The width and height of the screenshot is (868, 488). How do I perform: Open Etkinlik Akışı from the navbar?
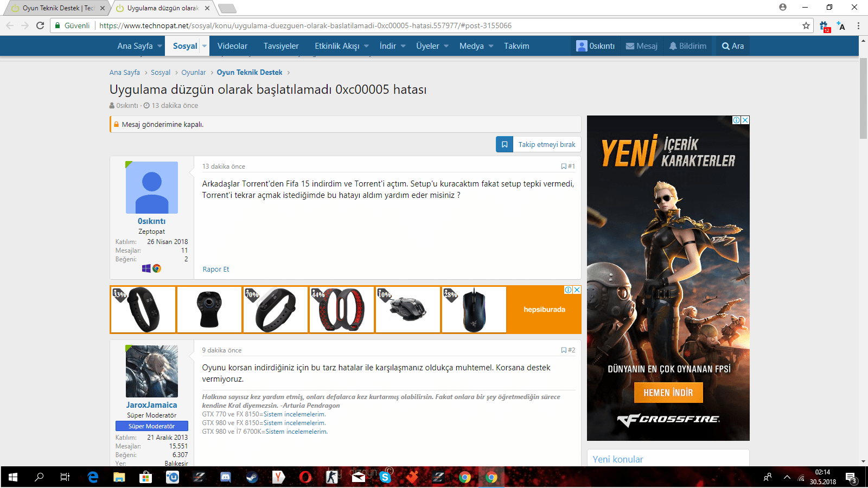coord(337,46)
